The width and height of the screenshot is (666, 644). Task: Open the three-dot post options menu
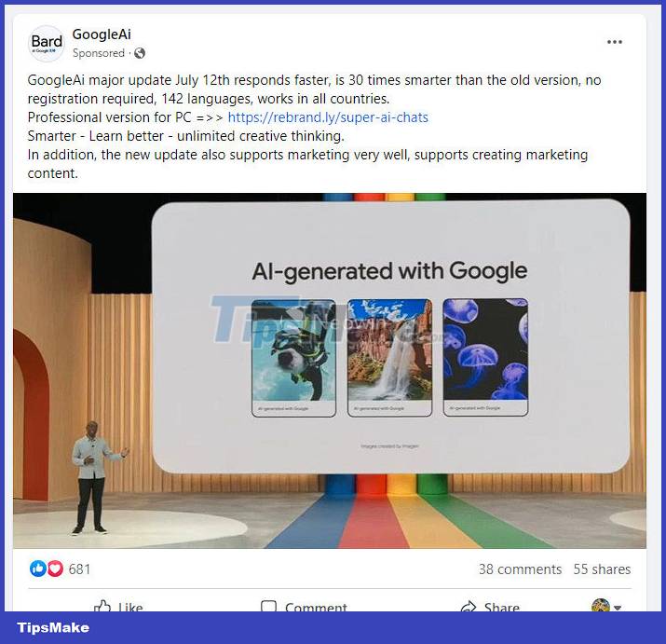(x=614, y=42)
